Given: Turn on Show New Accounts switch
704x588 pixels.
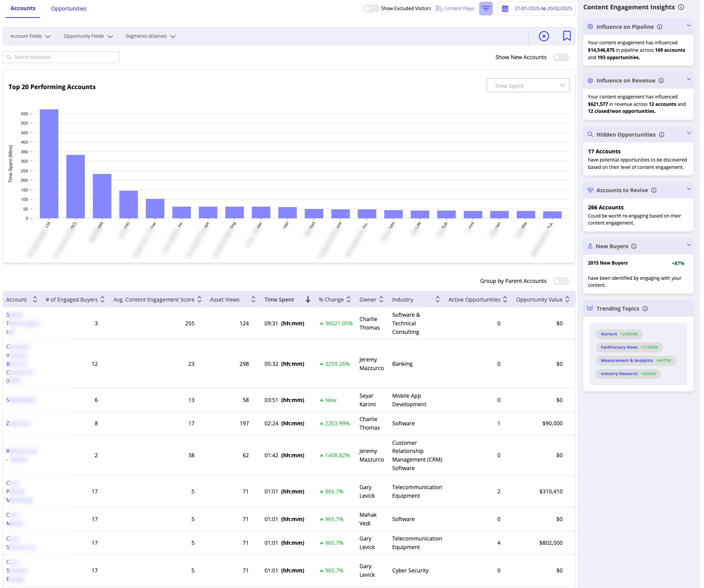Looking at the screenshot, I should tap(561, 57).
